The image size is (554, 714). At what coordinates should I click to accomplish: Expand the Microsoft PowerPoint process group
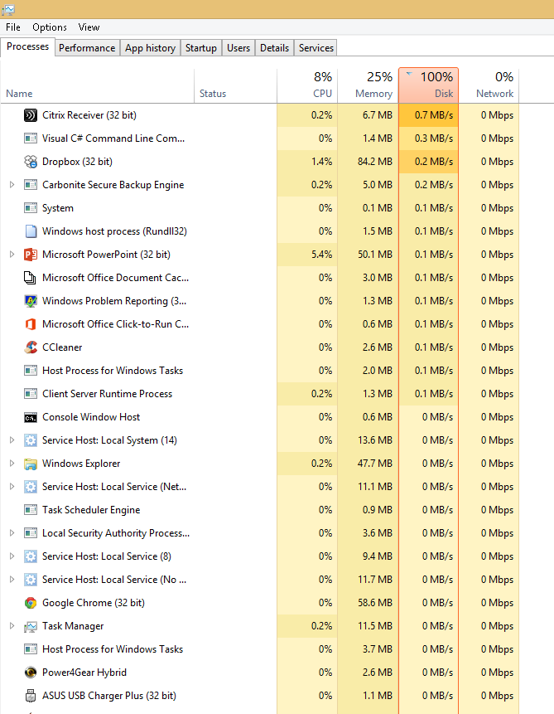12,255
